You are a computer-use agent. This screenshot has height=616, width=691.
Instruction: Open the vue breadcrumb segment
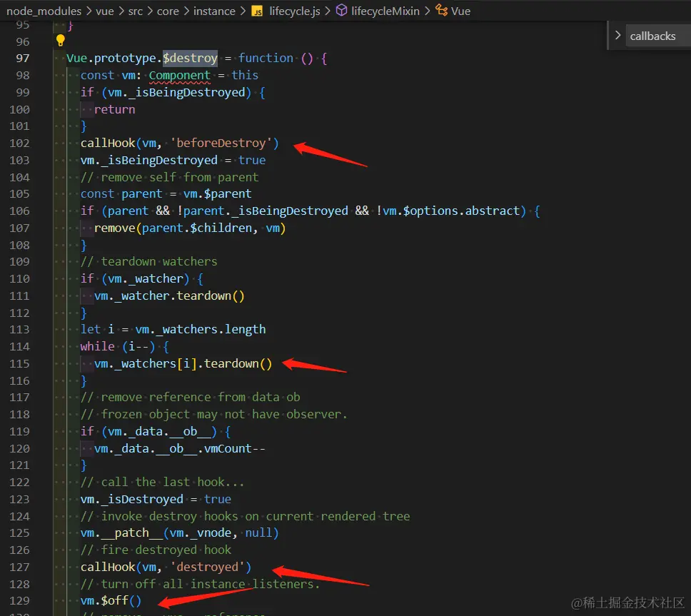tap(105, 11)
